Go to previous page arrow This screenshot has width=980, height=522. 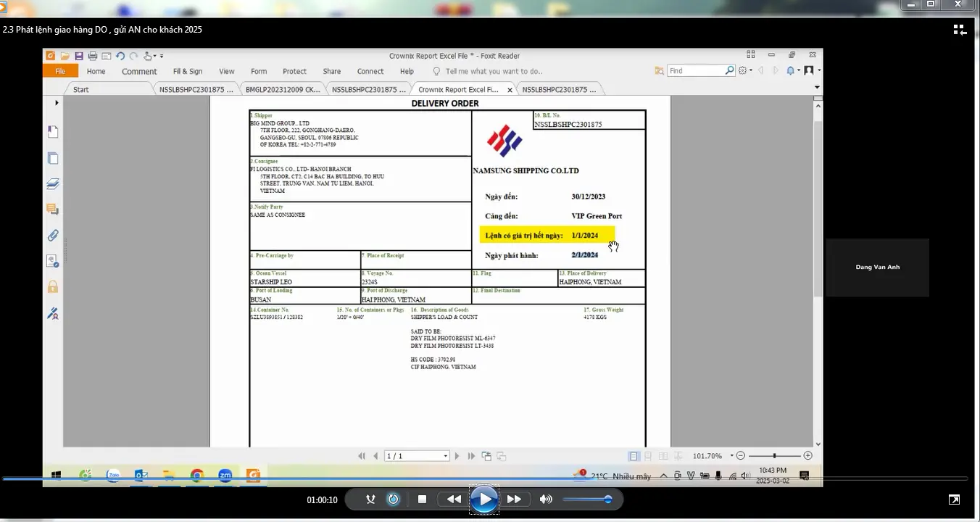click(x=375, y=456)
